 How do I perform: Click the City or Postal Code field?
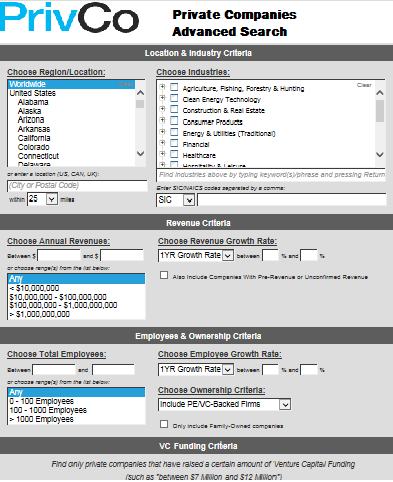77,186
